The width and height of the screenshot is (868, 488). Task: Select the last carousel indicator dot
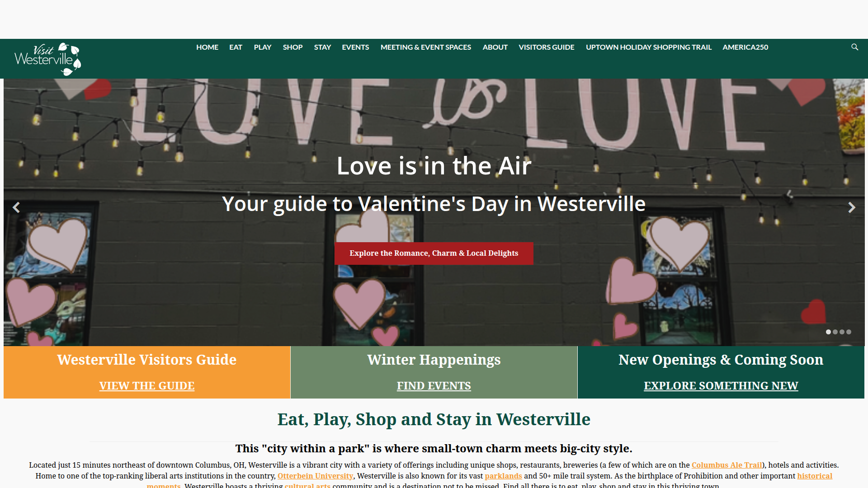click(849, 332)
